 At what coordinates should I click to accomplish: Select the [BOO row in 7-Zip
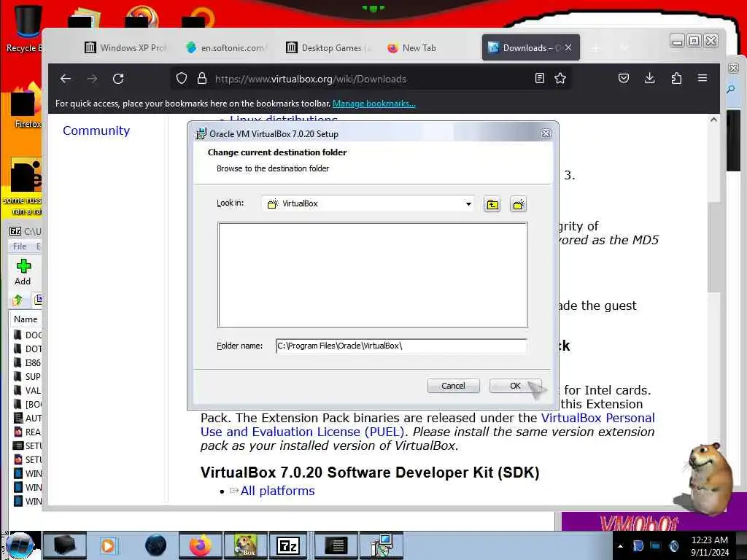point(28,404)
